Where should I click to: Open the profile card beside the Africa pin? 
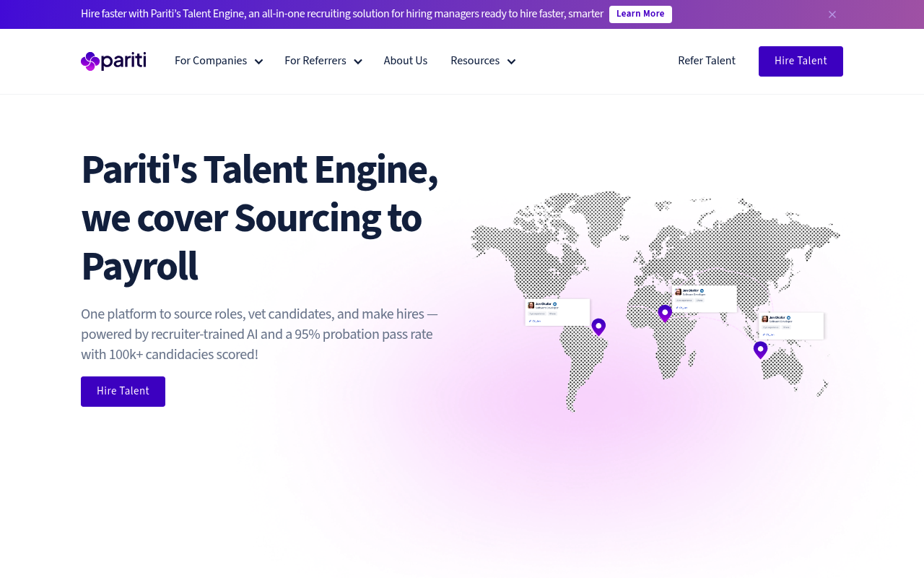[705, 298]
